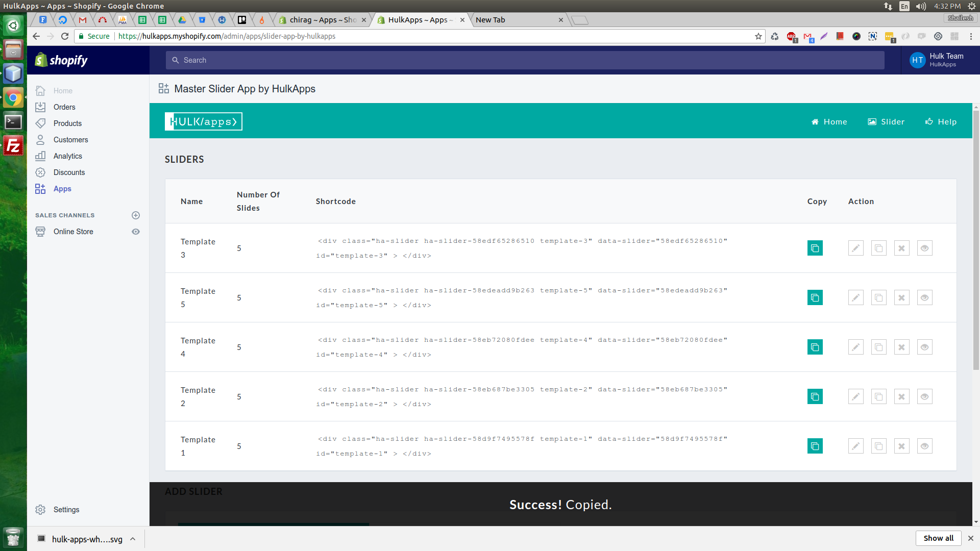This screenshot has width=980, height=551.
Task: Preview the Template 3 slider
Action: click(925, 248)
